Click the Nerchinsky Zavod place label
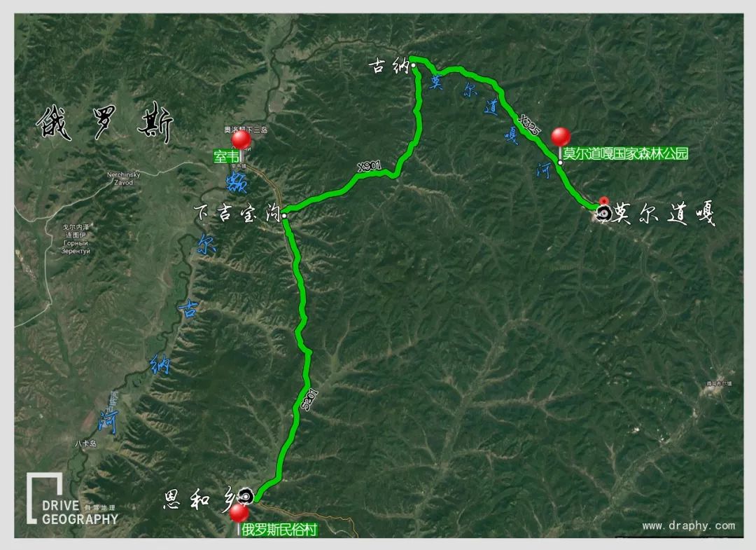This screenshot has height=550, width=756. [123, 179]
